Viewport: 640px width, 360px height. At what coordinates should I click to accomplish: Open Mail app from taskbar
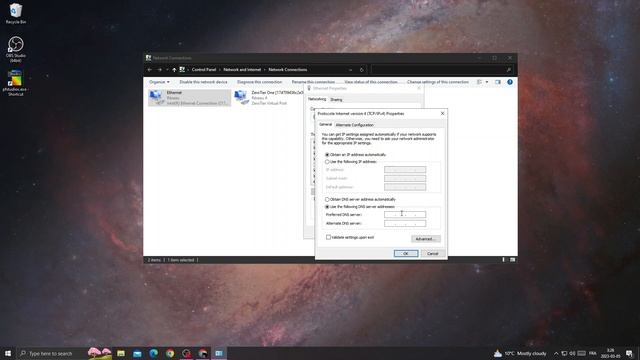coord(137,353)
